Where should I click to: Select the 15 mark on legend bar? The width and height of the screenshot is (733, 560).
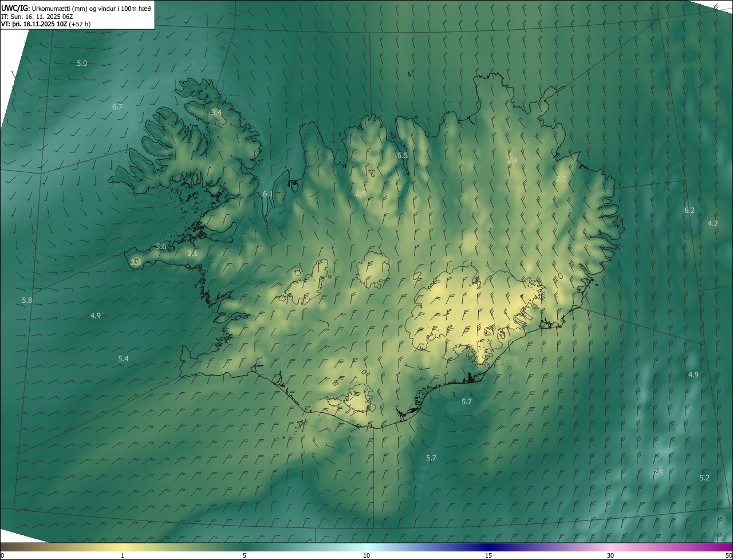(488, 555)
